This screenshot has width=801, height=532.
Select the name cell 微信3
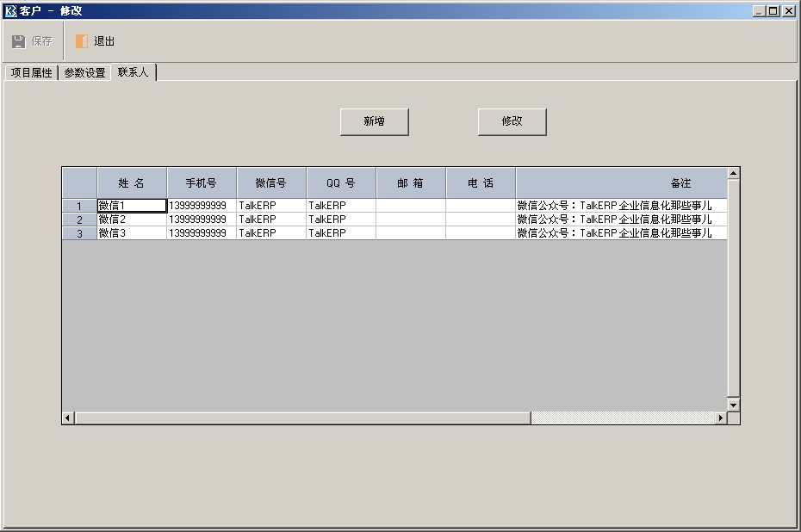point(132,232)
